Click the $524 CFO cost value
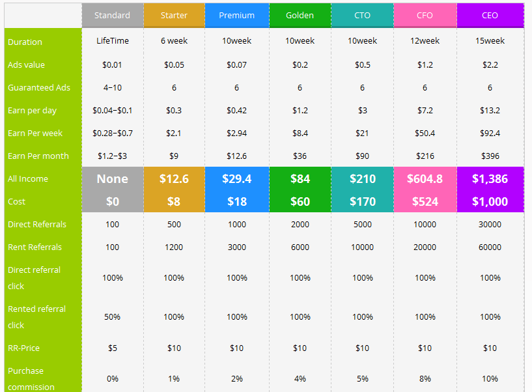Viewport: 532px width, 392px height. point(425,202)
